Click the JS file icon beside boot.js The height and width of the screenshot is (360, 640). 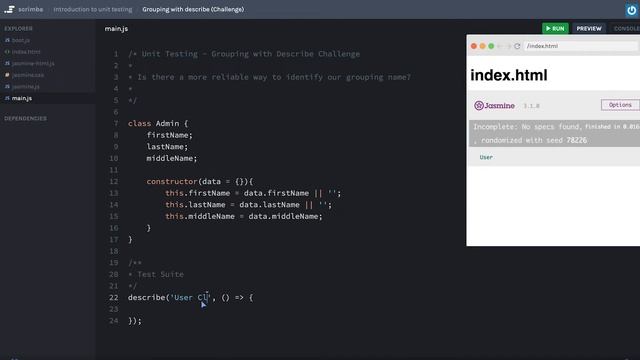(x=7, y=40)
